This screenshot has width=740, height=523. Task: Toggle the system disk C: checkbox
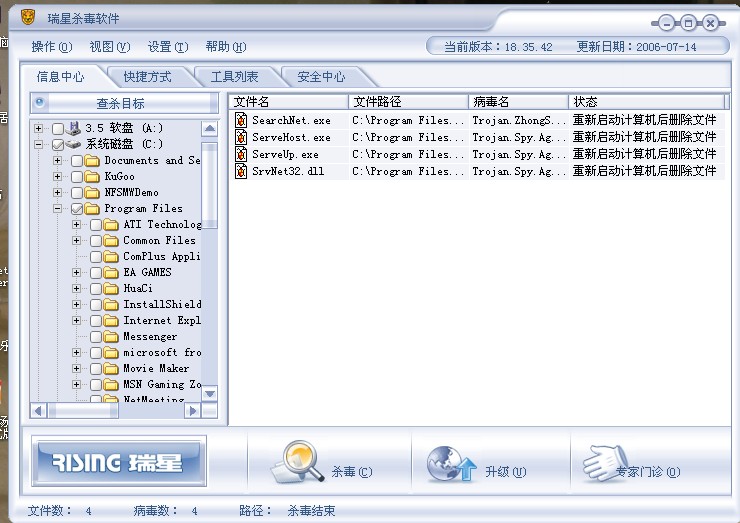point(58,144)
